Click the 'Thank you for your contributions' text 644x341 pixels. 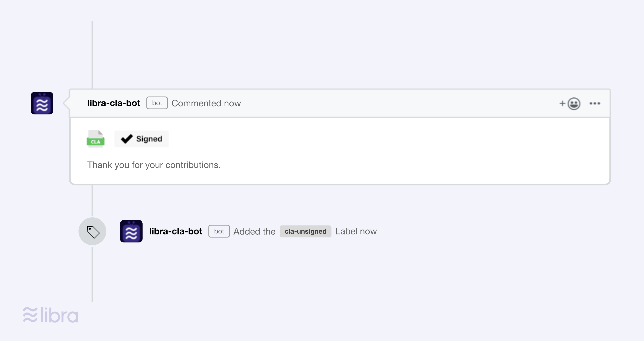tap(154, 165)
